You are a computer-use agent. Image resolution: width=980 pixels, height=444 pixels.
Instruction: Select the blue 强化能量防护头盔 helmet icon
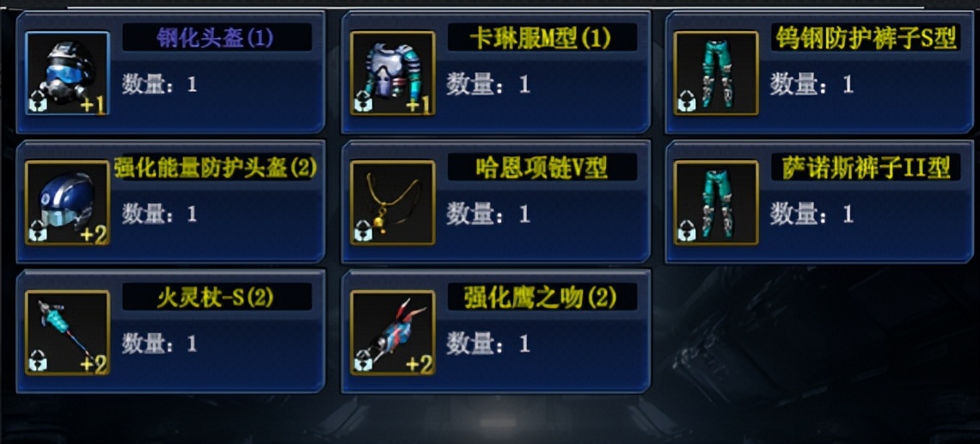click(68, 202)
